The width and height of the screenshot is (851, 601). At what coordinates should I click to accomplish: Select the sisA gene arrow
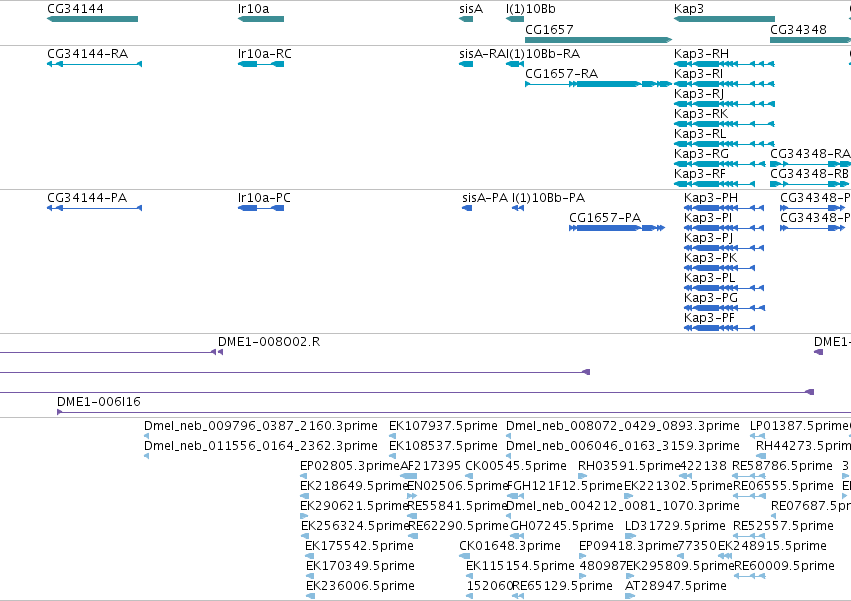[466, 19]
